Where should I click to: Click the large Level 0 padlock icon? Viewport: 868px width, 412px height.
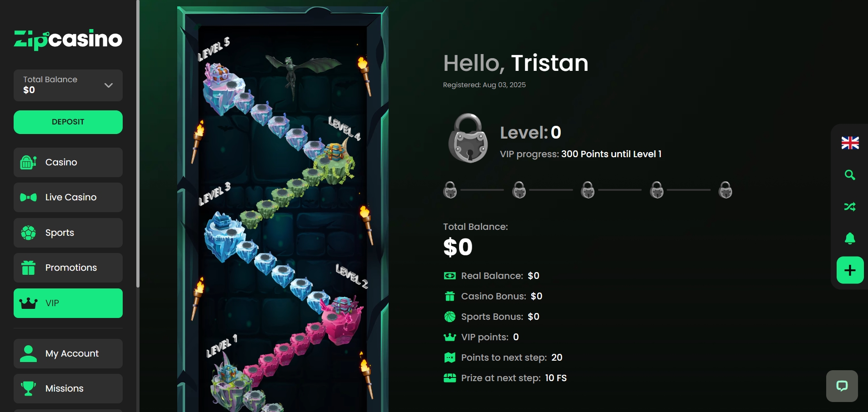pos(468,138)
